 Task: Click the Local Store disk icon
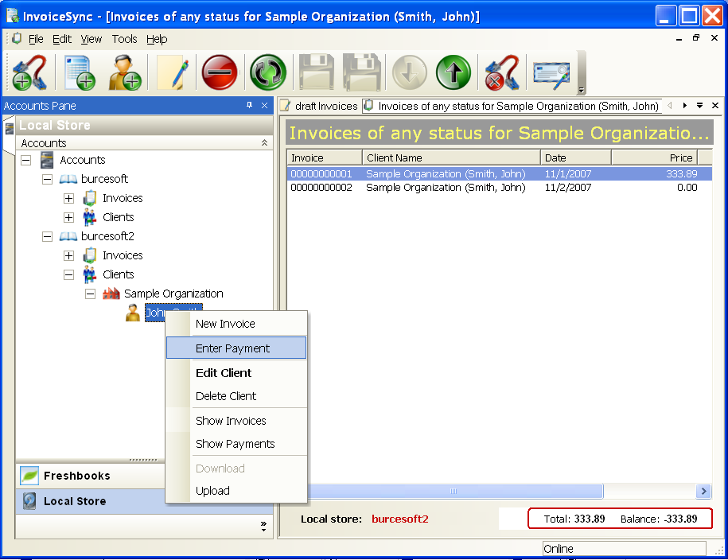click(x=29, y=501)
